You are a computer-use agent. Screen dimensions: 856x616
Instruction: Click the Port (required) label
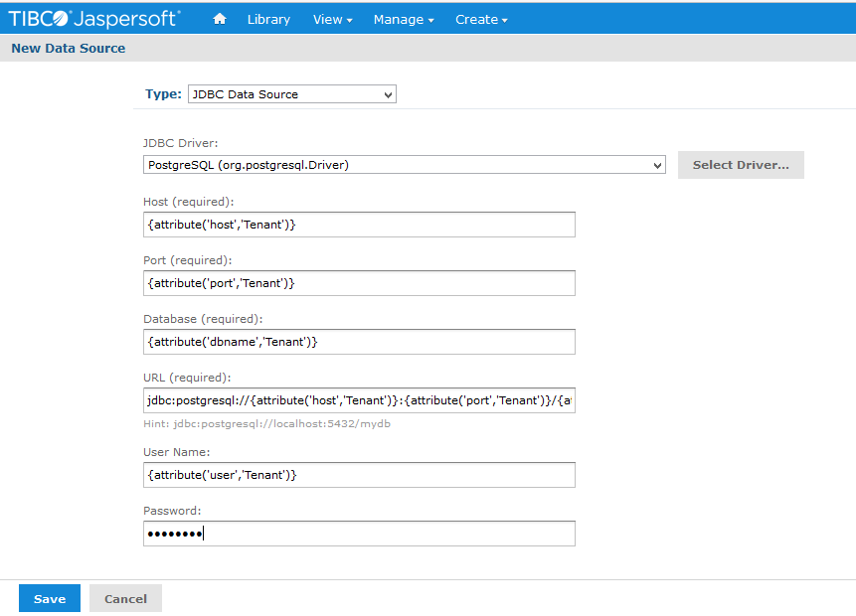[x=187, y=260]
